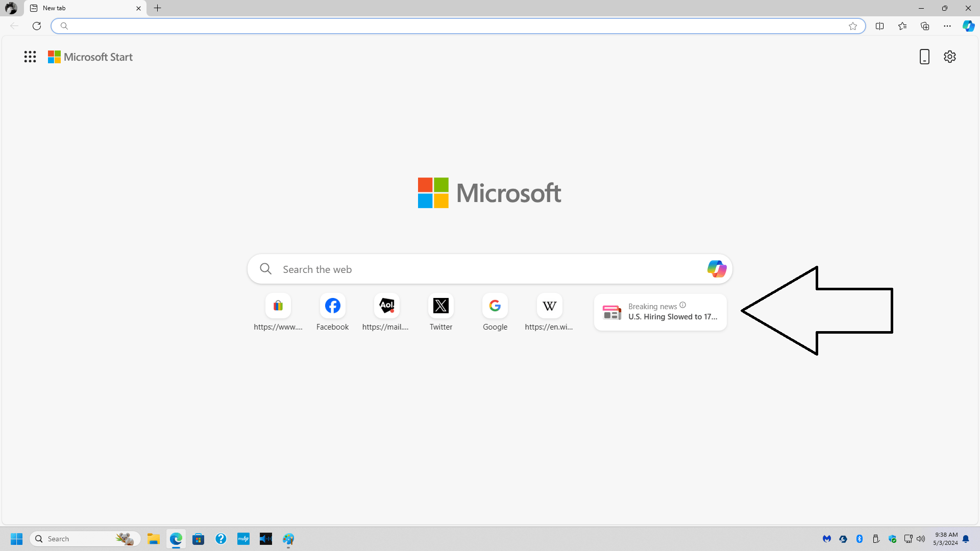The image size is (980, 551).
Task: Add this page to favorites star
Action: tap(853, 26)
